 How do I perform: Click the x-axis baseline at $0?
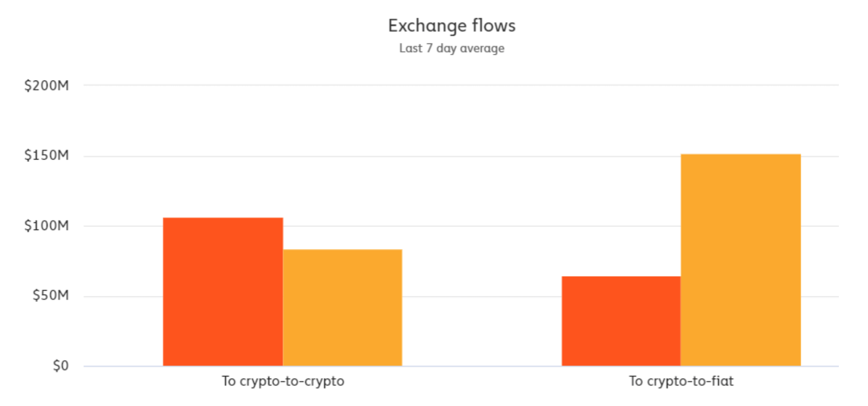(x=482, y=366)
